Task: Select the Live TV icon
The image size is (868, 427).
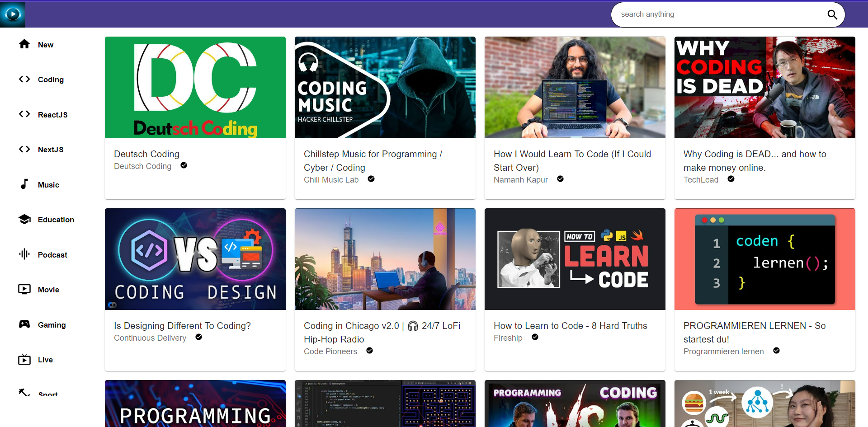Action: (24, 360)
